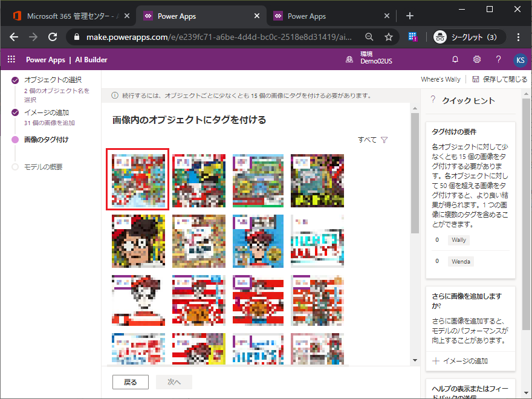
Task: Click 保存して閉じる
Action: coord(505,79)
